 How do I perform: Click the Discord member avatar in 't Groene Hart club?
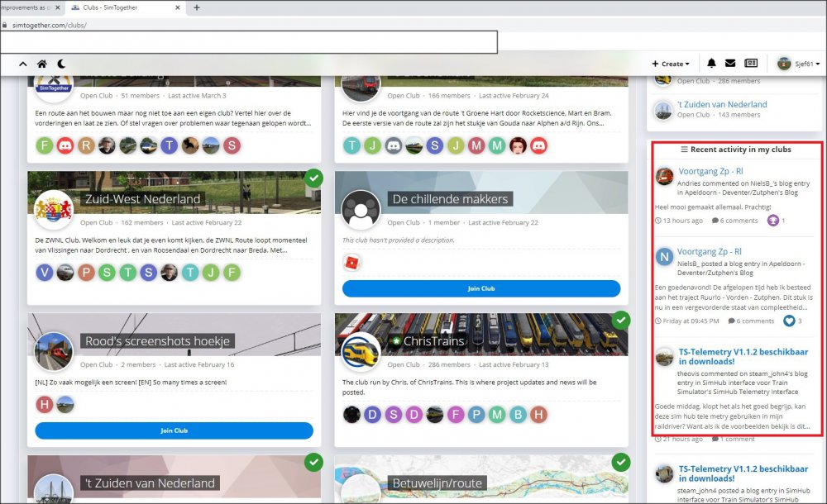[x=393, y=146]
